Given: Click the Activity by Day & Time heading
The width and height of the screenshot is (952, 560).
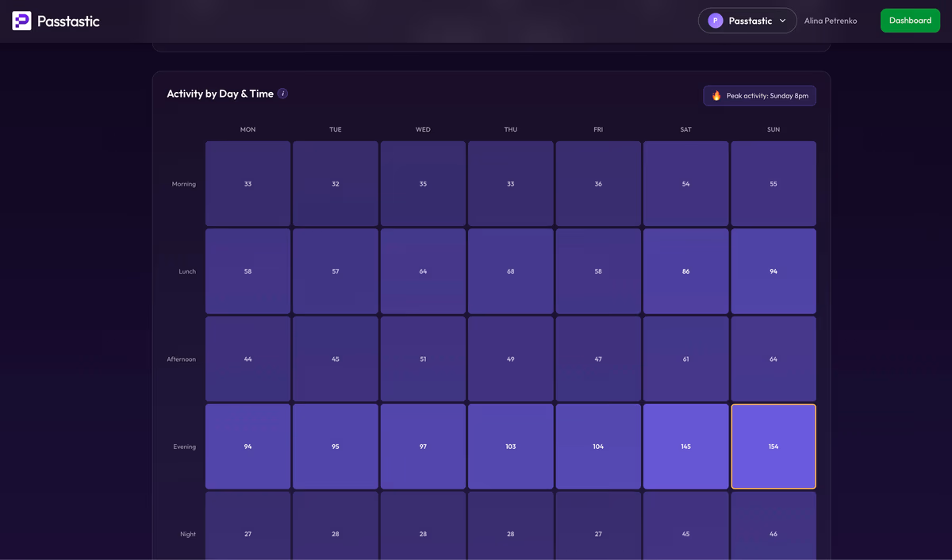Looking at the screenshot, I should point(221,94).
